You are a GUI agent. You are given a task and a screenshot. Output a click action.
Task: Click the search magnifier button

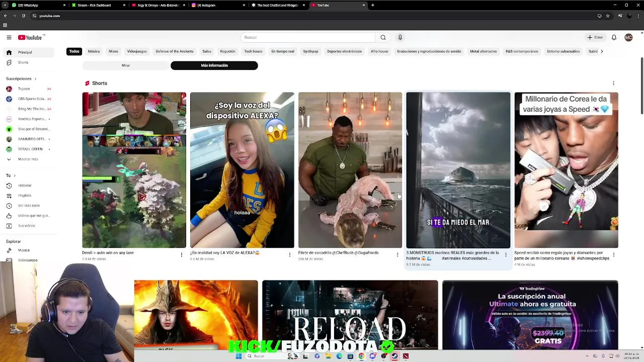(x=383, y=37)
